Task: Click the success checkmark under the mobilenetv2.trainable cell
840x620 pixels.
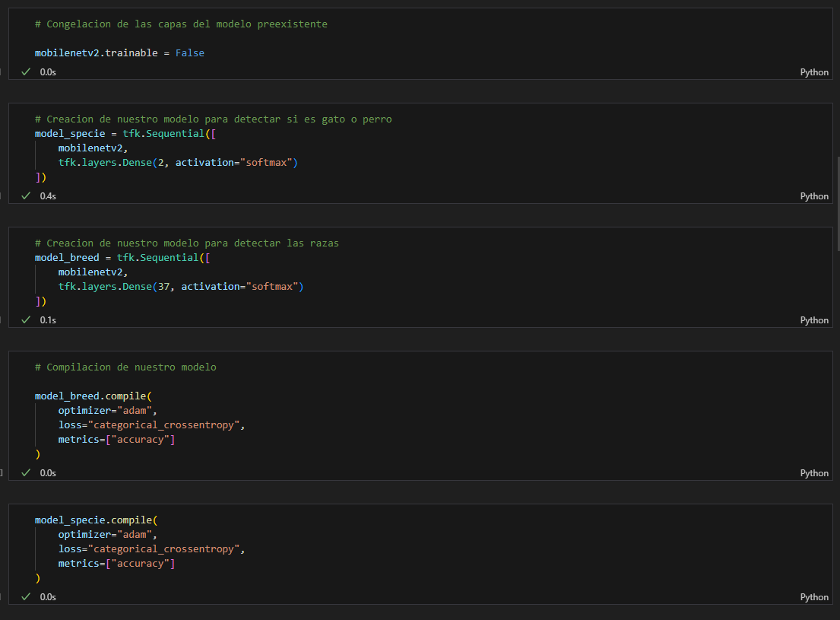Action: (x=26, y=72)
